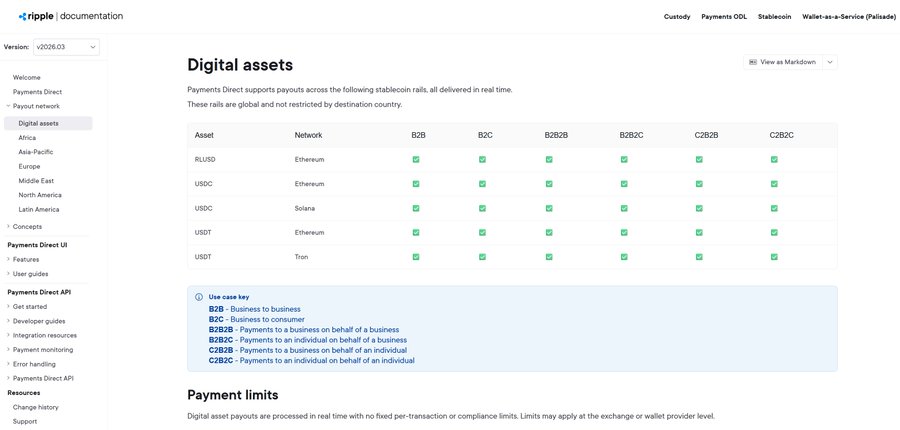Image resolution: width=900 pixels, height=430 pixels.
Task: Click USDC Solana B2C checkmark
Action: pos(482,208)
